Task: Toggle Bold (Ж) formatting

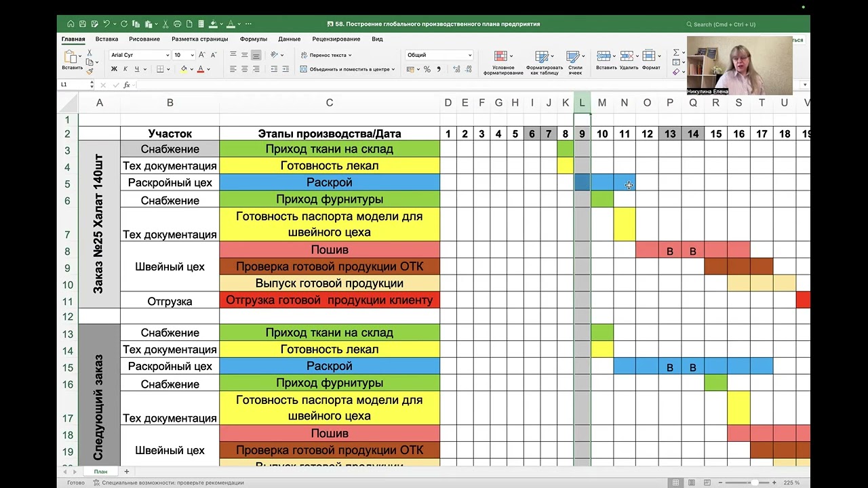Action: tap(114, 69)
